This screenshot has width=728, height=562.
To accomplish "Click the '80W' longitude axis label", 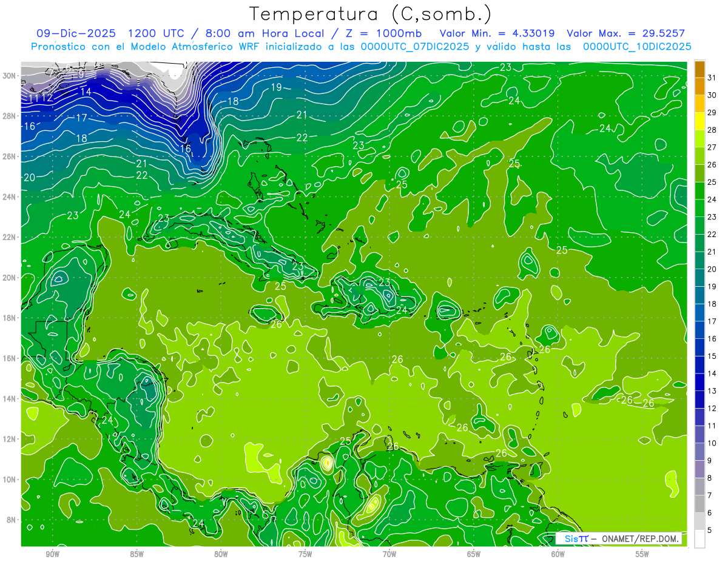I will tap(221, 554).
